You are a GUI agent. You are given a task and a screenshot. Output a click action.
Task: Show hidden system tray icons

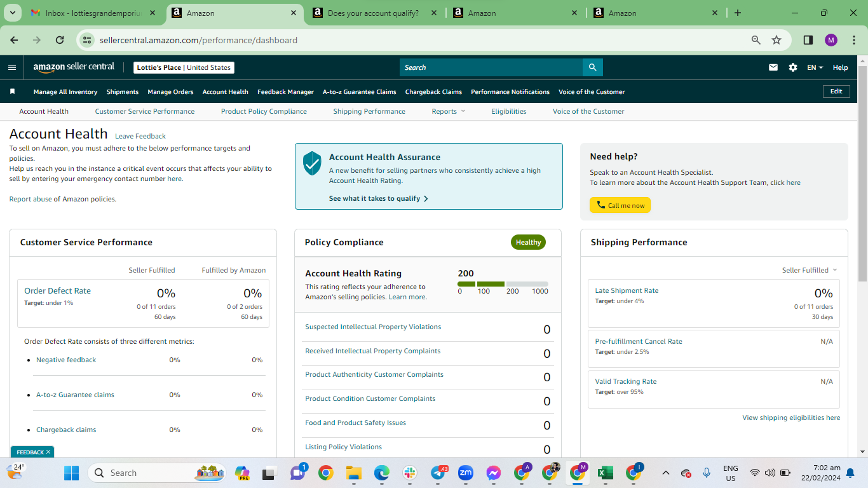tap(665, 473)
